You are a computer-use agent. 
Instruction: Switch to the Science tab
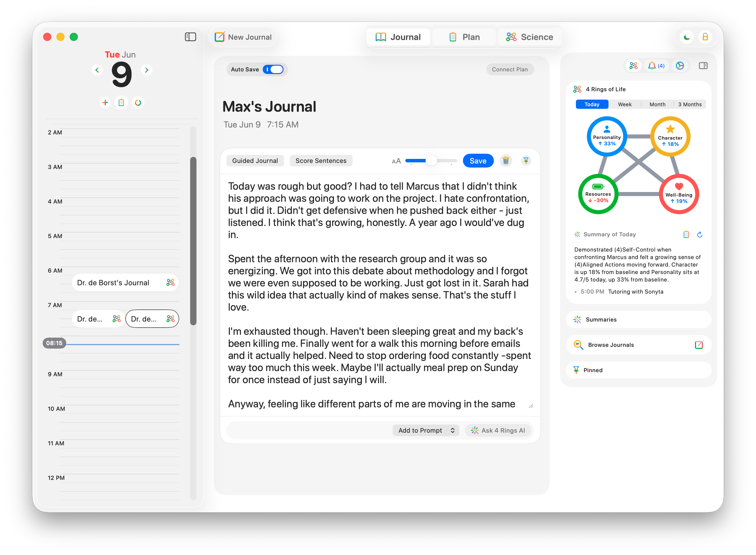point(530,37)
